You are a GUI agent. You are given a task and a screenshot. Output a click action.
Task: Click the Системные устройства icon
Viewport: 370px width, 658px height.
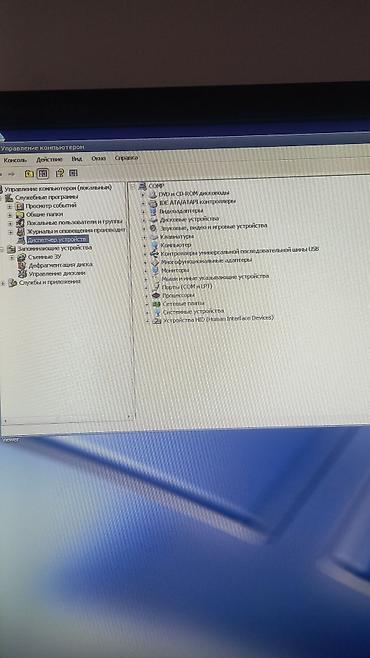point(157,313)
